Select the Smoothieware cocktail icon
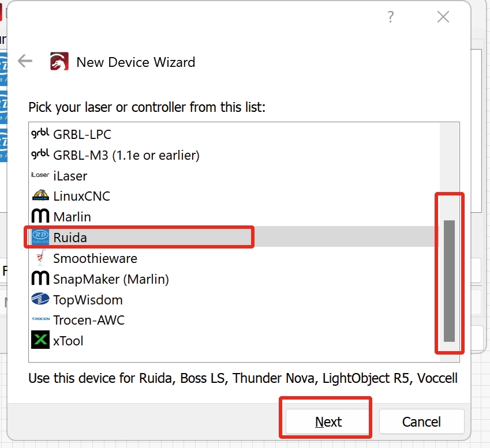The height and width of the screenshot is (448, 490). [40, 258]
